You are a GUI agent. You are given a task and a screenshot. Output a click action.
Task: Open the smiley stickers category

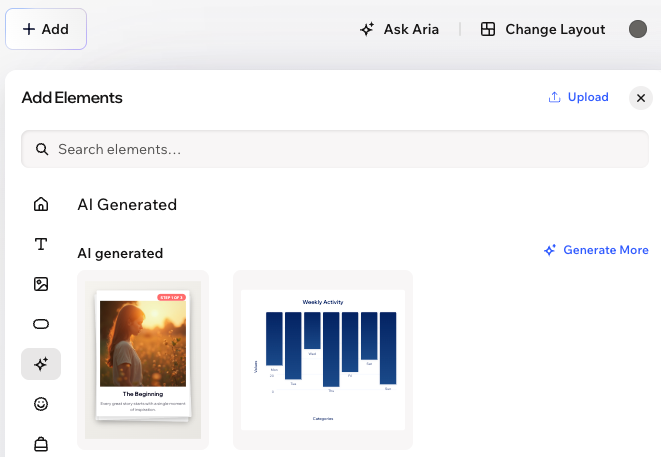(41, 404)
